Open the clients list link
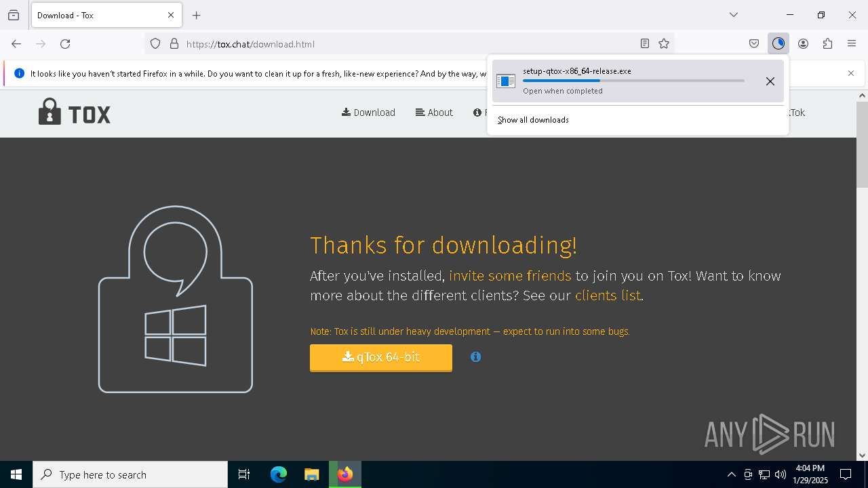 coord(608,296)
